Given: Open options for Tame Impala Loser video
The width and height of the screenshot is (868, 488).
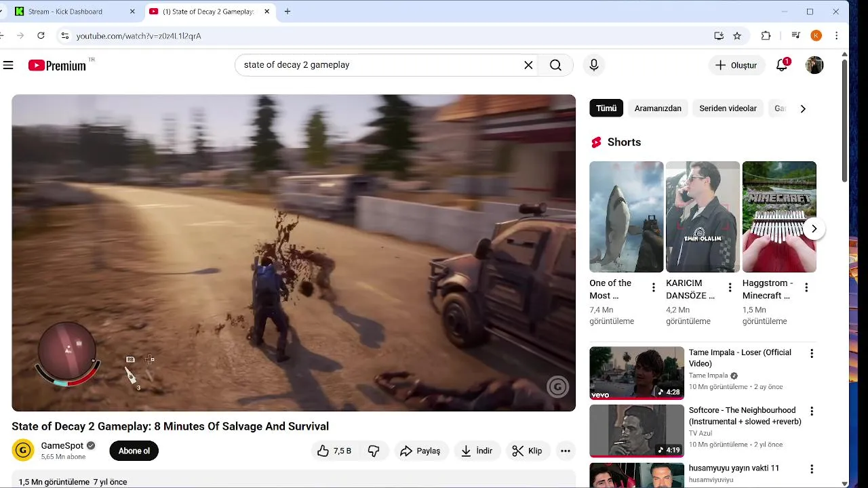Looking at the screenshot, I should pos(811,353).
